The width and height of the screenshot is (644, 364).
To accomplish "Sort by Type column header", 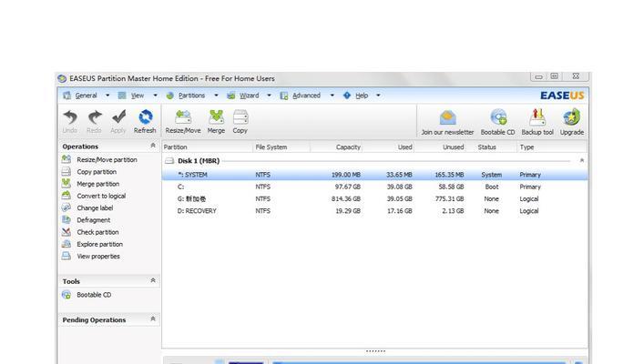I will click(552, 147).
